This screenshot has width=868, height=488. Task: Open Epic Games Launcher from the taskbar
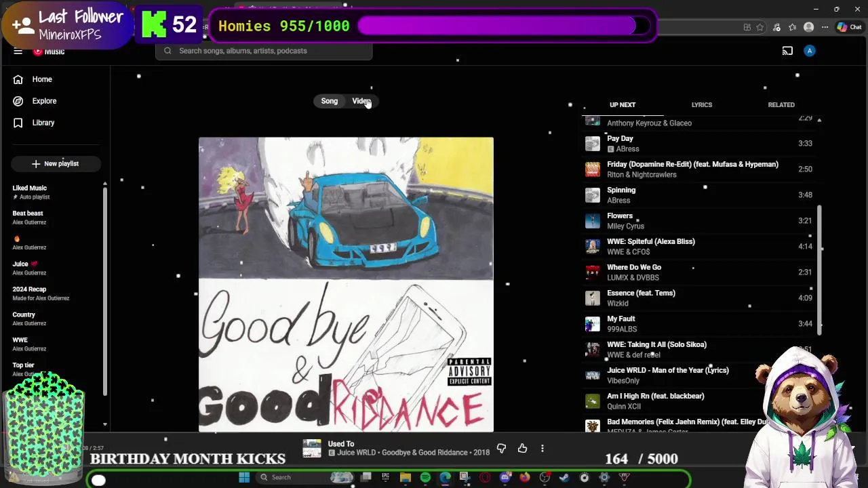(x=385, y=477)
